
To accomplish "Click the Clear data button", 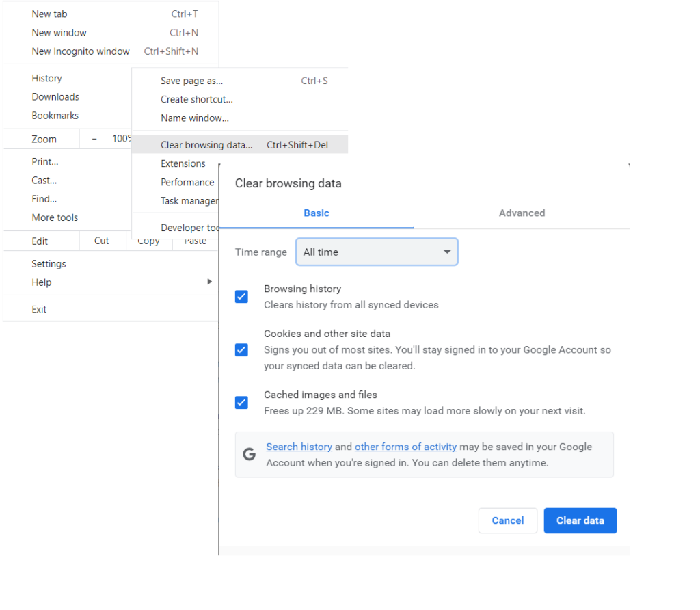I will pos(580,520).
